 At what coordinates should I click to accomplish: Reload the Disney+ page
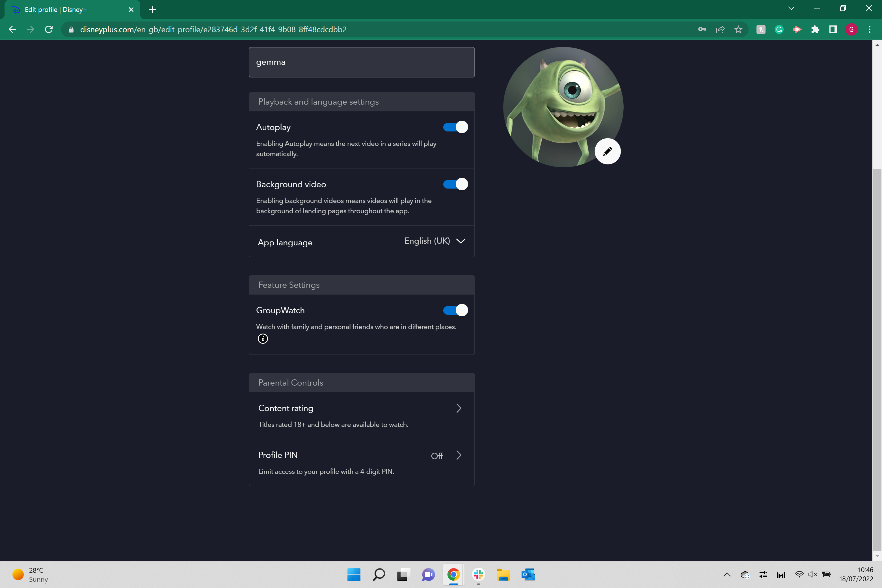[x=49, y=29]
